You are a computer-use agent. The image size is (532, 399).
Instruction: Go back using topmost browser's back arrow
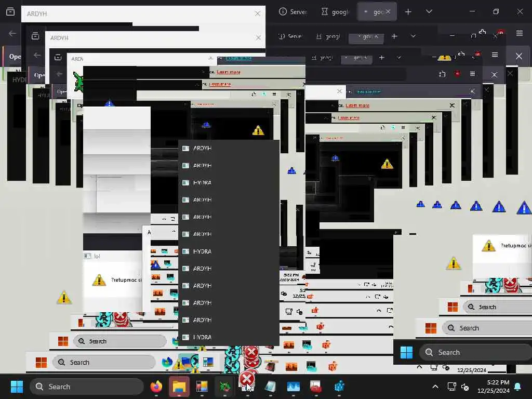[12, 33]
